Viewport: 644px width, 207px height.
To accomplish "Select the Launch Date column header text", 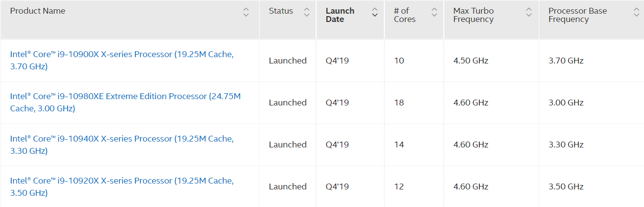I will click(340, 15).
